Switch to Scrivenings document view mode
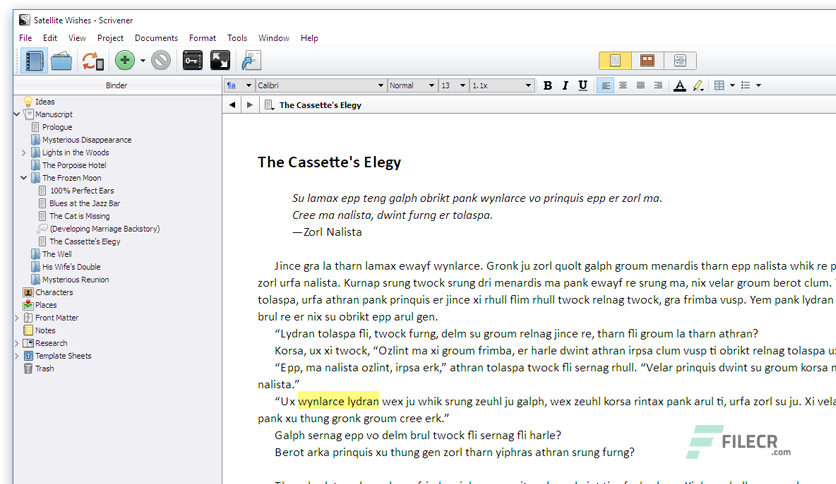The image size is (836, 484). click(615, 61)
